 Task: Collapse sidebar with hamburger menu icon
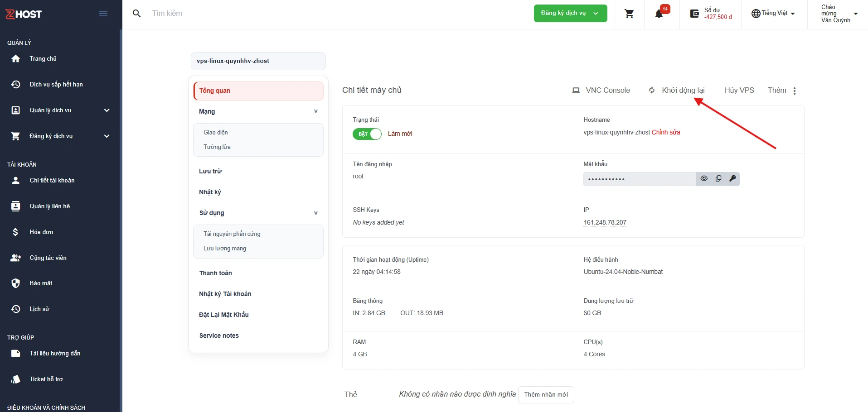click(103, 14)
